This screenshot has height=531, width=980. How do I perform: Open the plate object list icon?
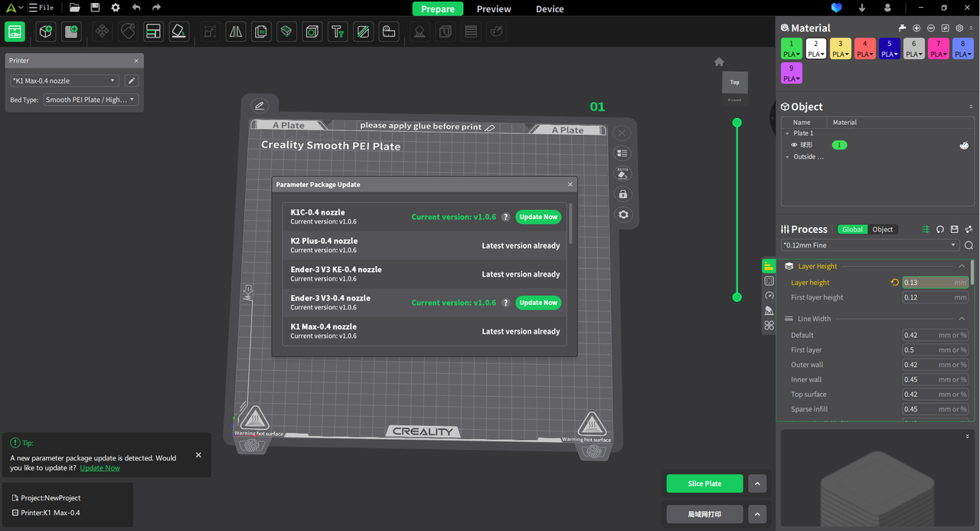(x=622, y=153)
